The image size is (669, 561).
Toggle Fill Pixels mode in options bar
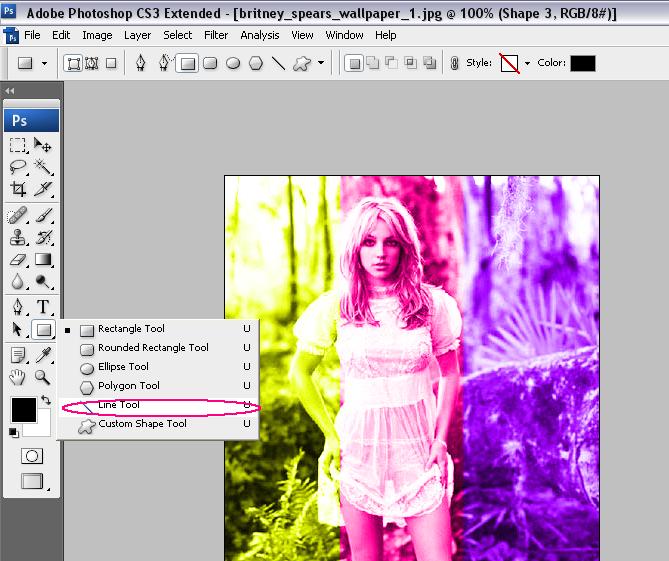[111, 63]
